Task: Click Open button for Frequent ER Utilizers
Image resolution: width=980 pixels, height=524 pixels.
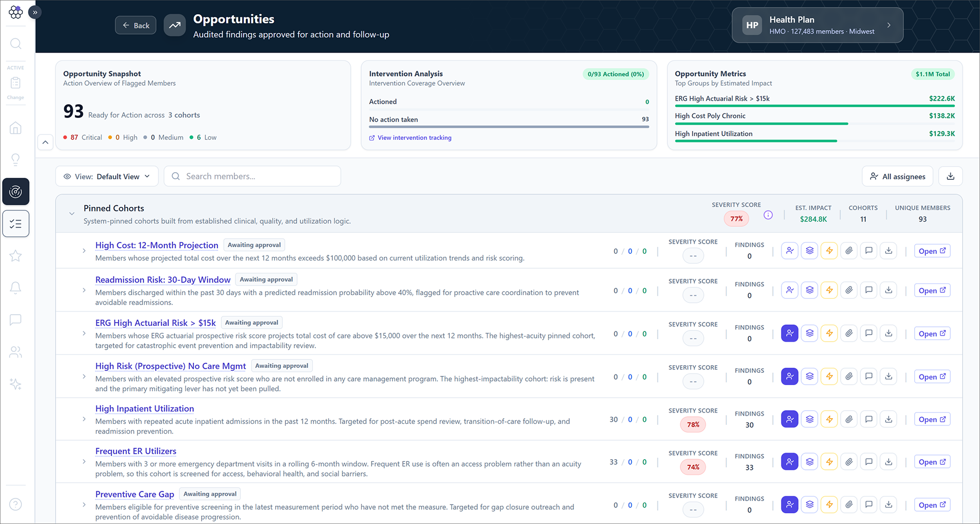Action: (x=932, y=462)
